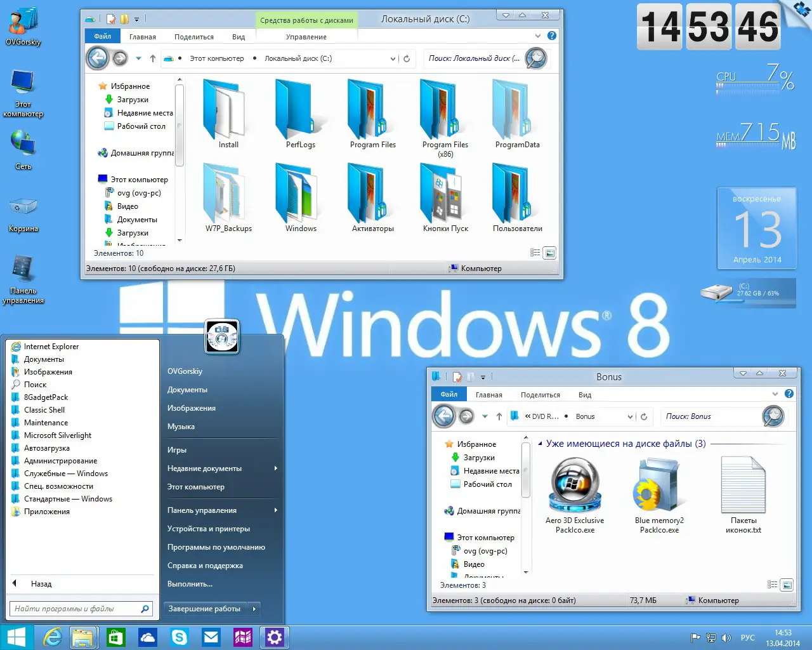Image resolution: width=812 pixels, height=650 pixels.
Task: Open the Поделиться tab in Bonus window
Action: [540, 395]
